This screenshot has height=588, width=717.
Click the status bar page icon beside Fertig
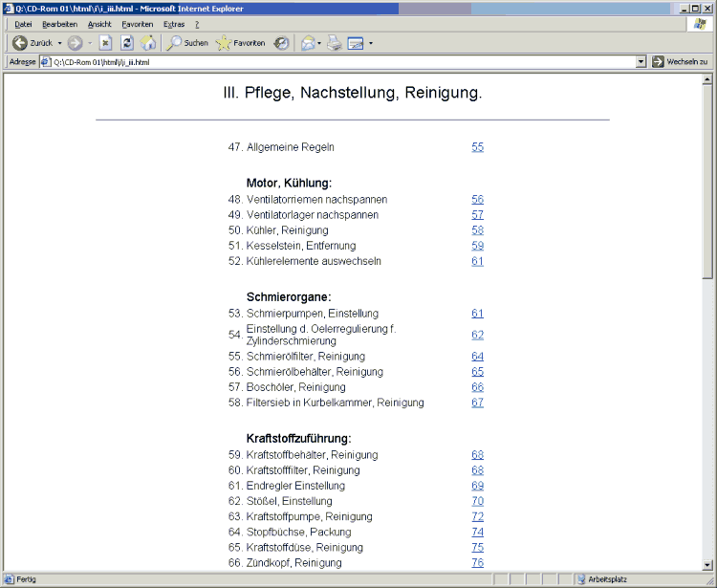pos(10,579)
